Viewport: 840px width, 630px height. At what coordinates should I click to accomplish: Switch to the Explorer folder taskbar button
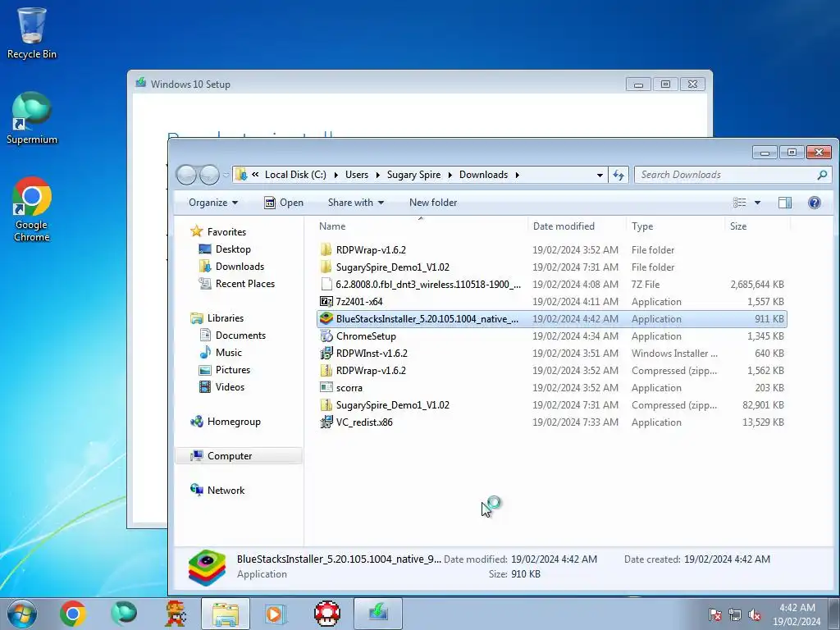226,614
